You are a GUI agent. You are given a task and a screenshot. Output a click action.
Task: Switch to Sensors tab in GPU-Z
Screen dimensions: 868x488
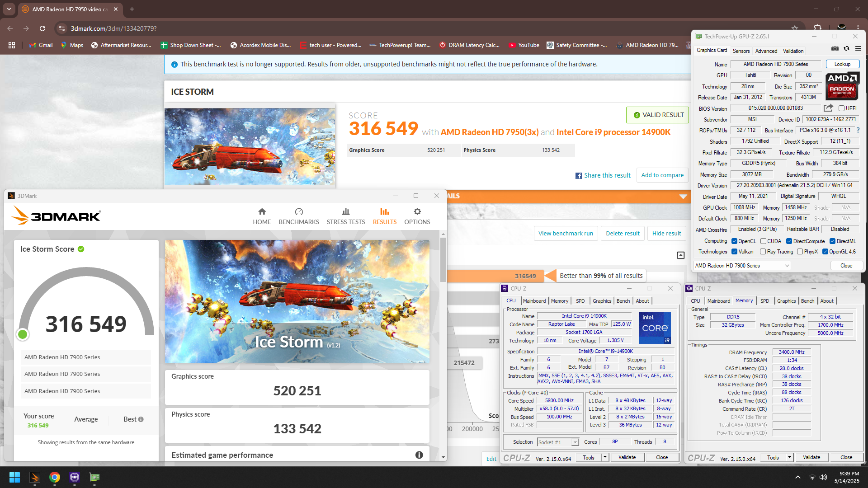pos(741,51)
